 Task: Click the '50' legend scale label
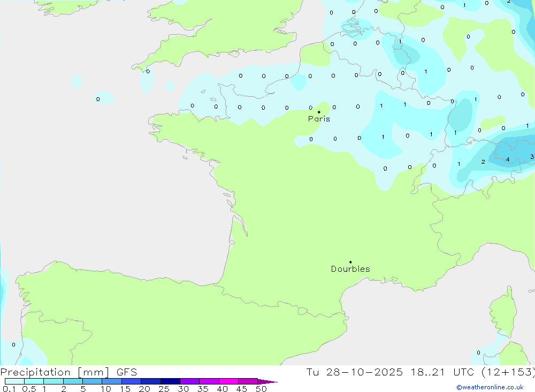tap(261, 389)
